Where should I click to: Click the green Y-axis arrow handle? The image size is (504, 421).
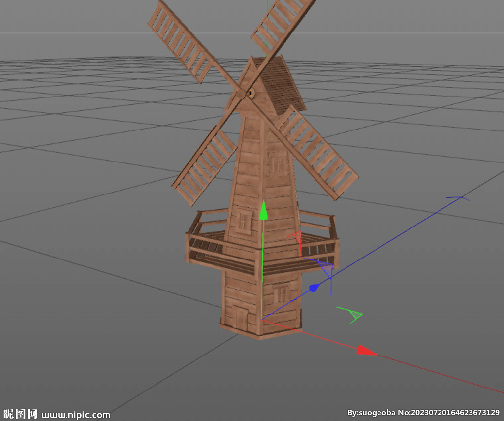[263, 210]
